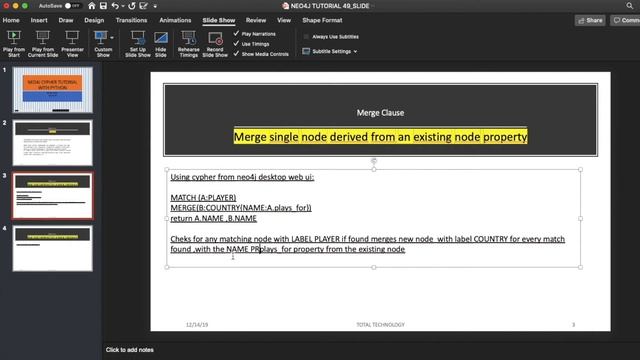This screenshot has width=640, height=360.
Task: Enable Always Use Subtitles checkbox
Action: pyautogui.click(x=306, y=36)
